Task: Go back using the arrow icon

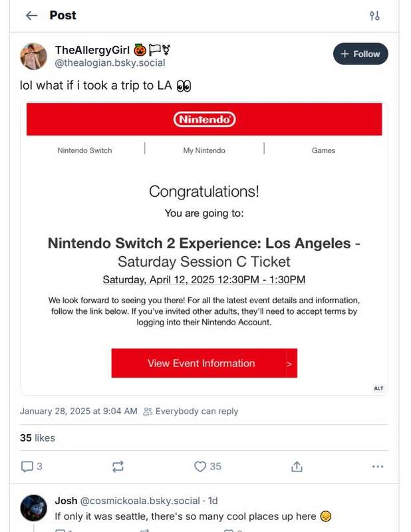Action: (x=31, y=15)
